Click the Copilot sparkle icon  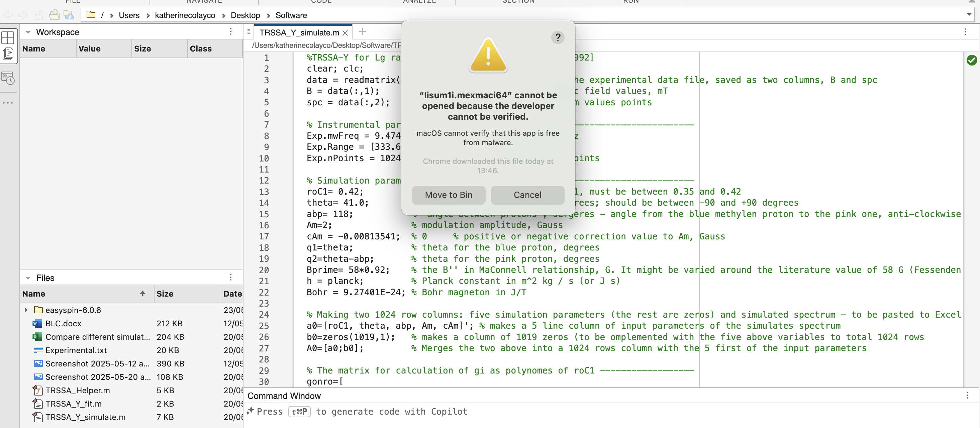[250, 411]
